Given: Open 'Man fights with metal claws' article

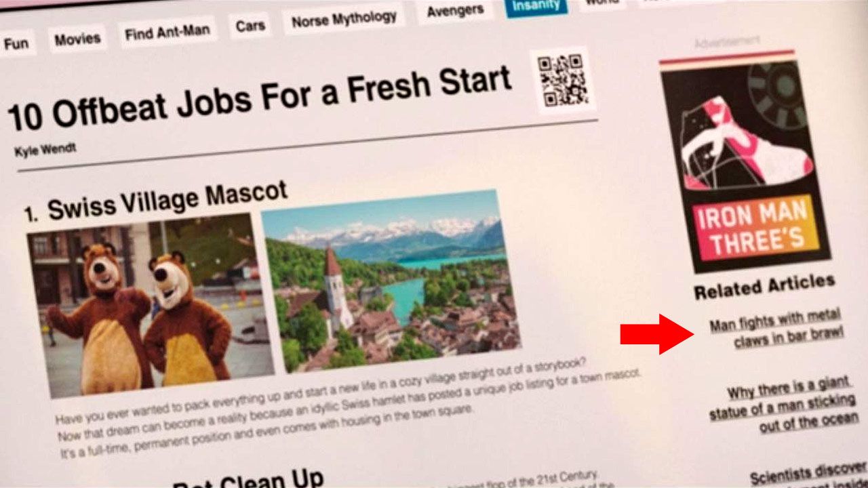Looking at the screenshot, I should click(775, 327).
